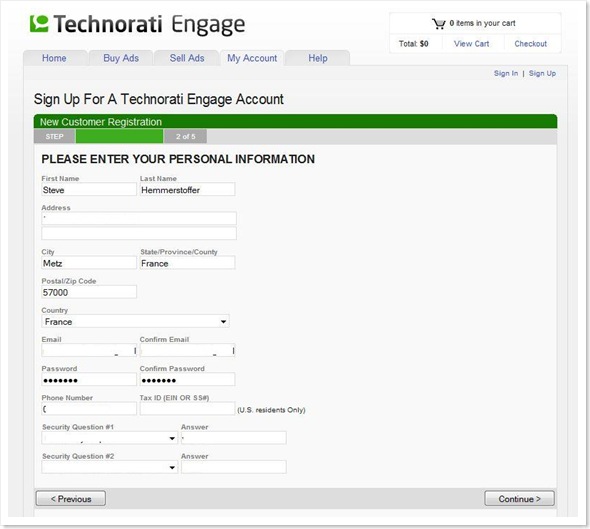
Task: Click the Email input field
Action: 89,351
